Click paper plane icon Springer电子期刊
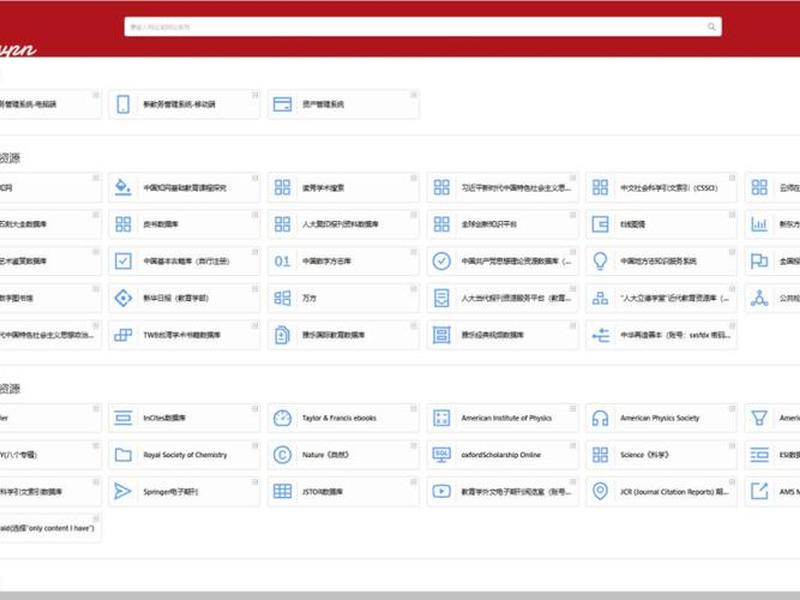 click(123, 491)
